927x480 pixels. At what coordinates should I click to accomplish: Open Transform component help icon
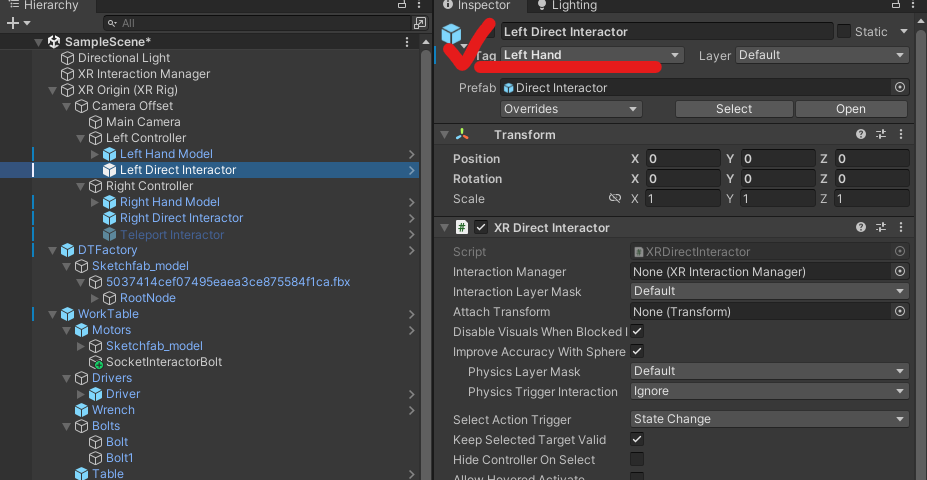pyautogui.click(x=861, y=134)
